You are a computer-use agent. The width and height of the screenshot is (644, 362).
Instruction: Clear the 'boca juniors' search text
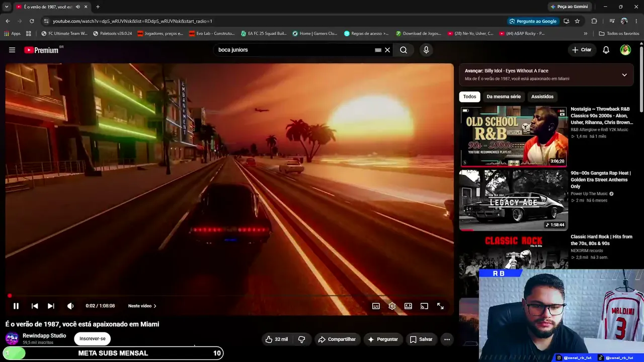click(387, 50)
